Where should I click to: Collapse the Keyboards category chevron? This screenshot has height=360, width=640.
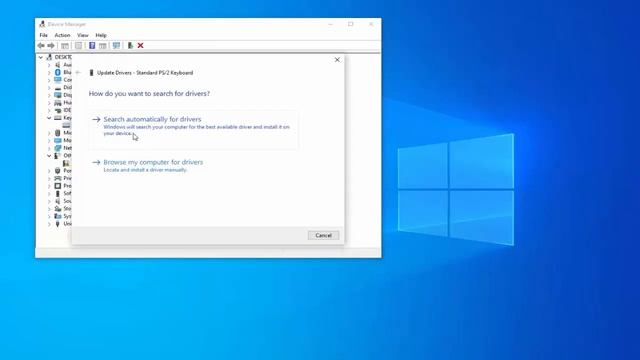click(49, 118)
